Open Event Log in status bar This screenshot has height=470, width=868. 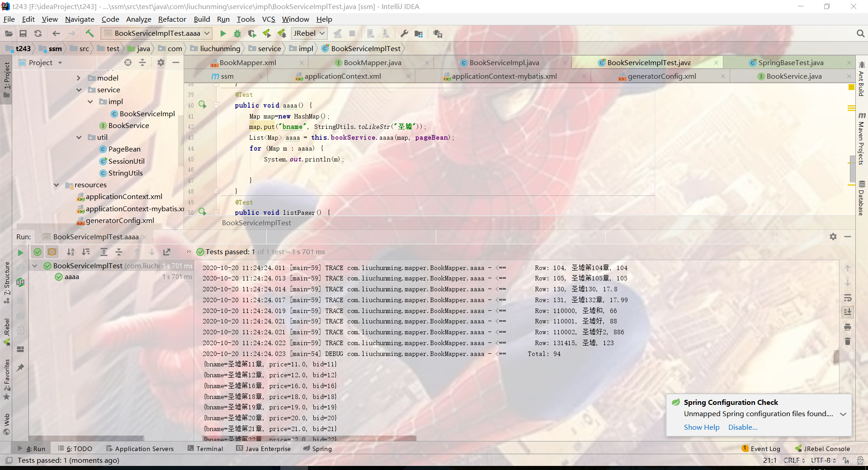click(x=761, y=449)
